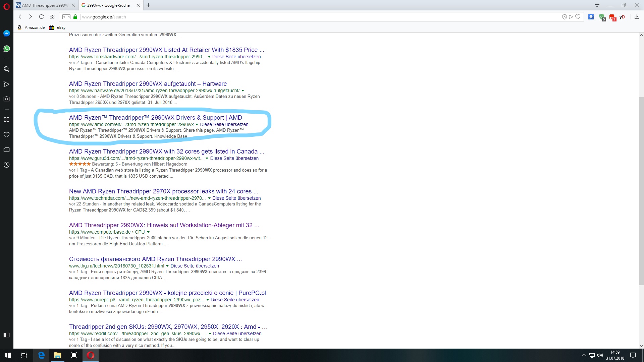Viewport: 644px width, 362px height.
Task: Open the downloads arrow icon
Action: click(637, 17)
